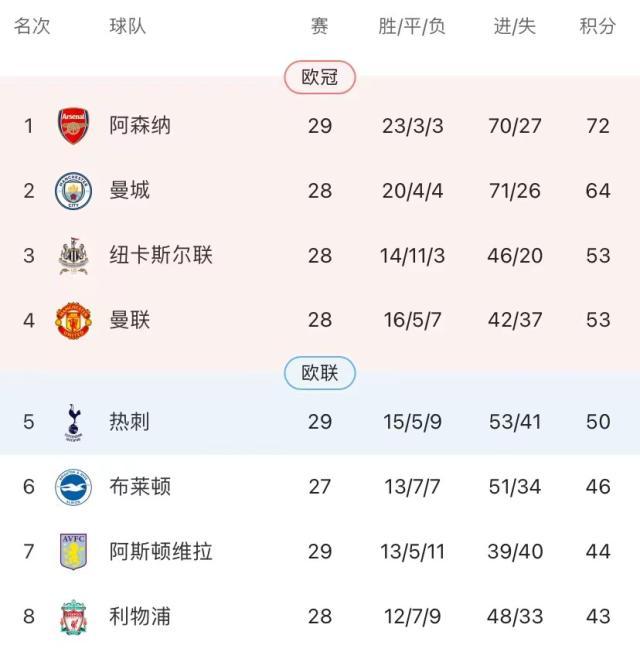Viewport: 640px width, 655px height.
Task: Select the Aston Villa crest icon
Action: (73, 551)
